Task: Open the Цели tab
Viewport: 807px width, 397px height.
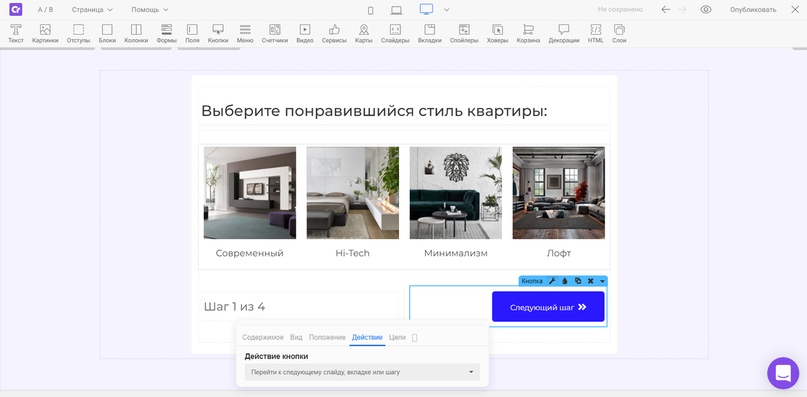Action: pos(397,337)
